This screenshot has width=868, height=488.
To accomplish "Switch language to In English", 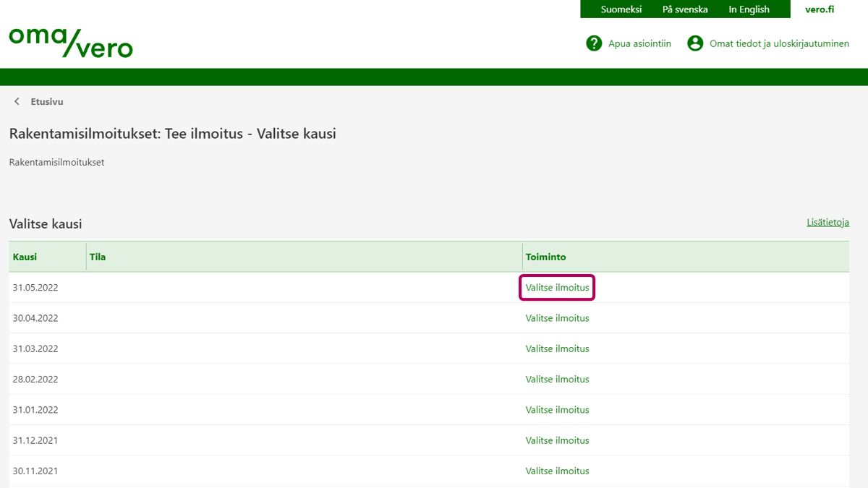I will 749,9.
